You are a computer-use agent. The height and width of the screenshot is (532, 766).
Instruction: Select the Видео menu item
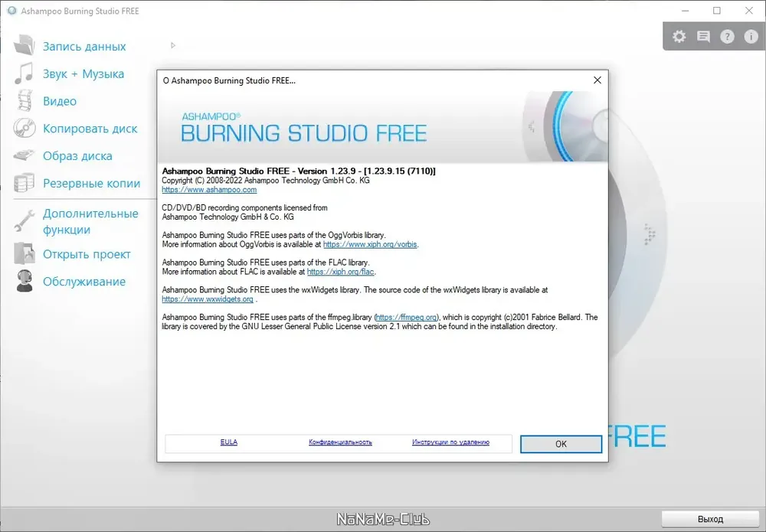pyautogui.click(x=60, y=101)
